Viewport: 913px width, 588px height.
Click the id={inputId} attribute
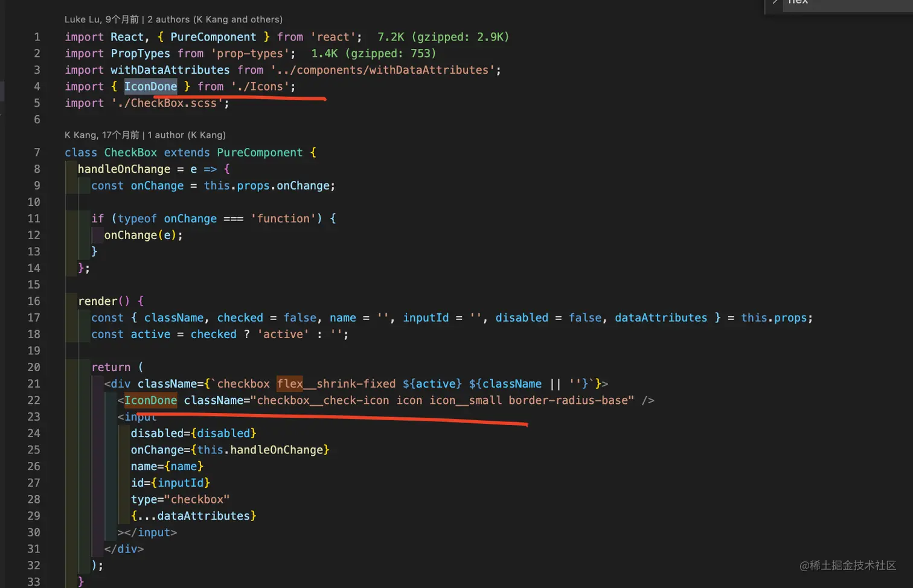point(171,482)
